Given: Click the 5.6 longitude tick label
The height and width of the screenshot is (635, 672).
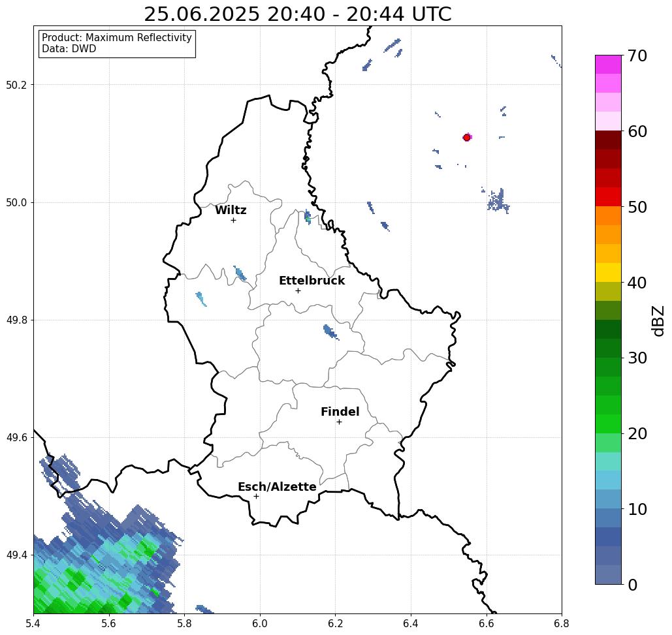Looking at the screenshot, I should [x=109, y=624].
